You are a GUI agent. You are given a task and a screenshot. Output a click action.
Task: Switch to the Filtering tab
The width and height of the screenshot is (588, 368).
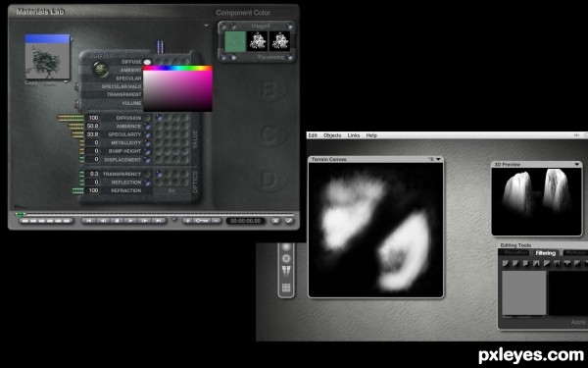(x=545, y=253)
